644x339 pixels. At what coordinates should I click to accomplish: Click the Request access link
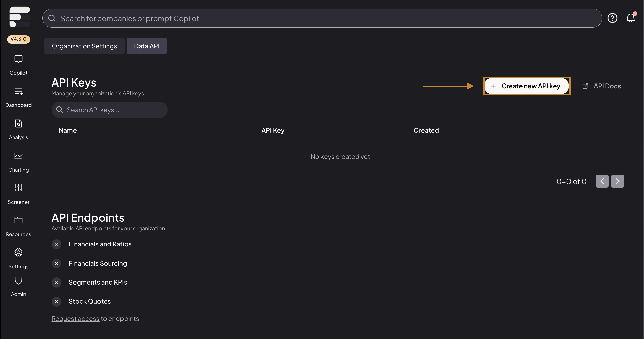click(x=75, y=319)
